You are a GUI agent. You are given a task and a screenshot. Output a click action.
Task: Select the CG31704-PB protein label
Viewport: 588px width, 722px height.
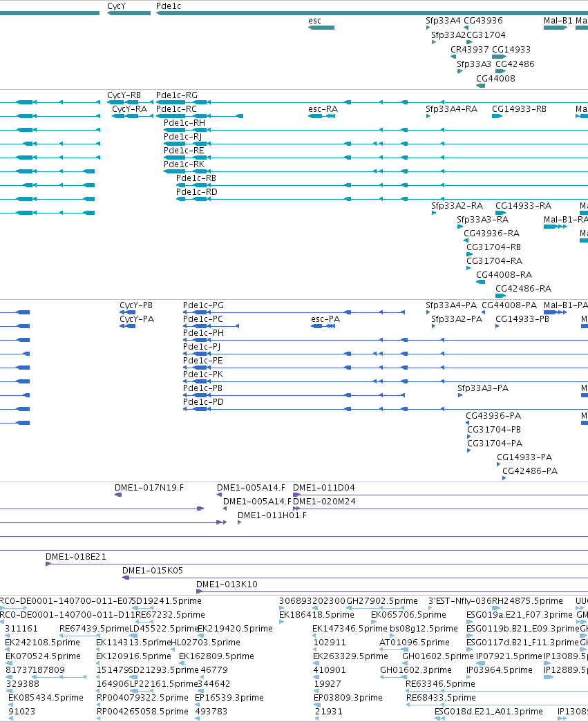pyautogui.click(x=494, y=430)
